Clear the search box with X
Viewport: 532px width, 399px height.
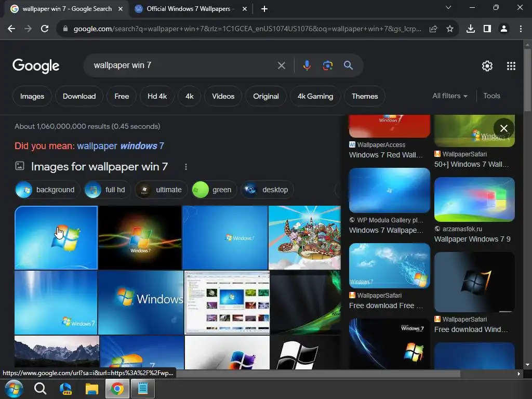(282, 65)
